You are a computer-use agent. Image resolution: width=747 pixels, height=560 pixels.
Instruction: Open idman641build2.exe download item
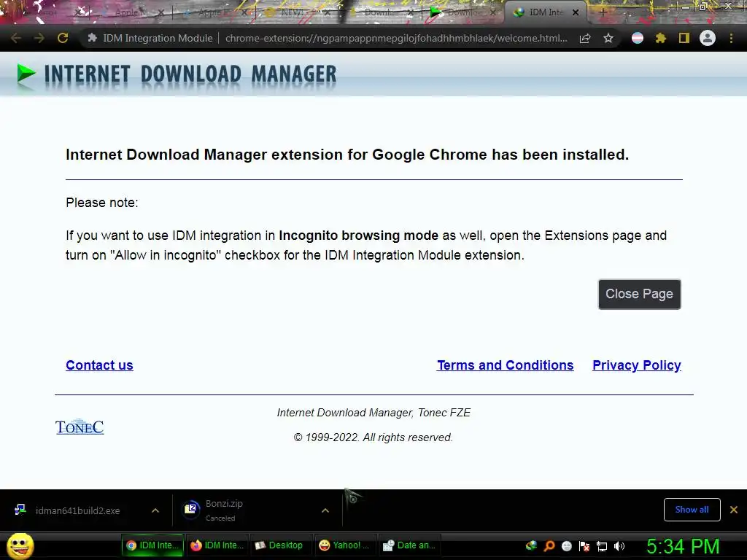[77, 510]
